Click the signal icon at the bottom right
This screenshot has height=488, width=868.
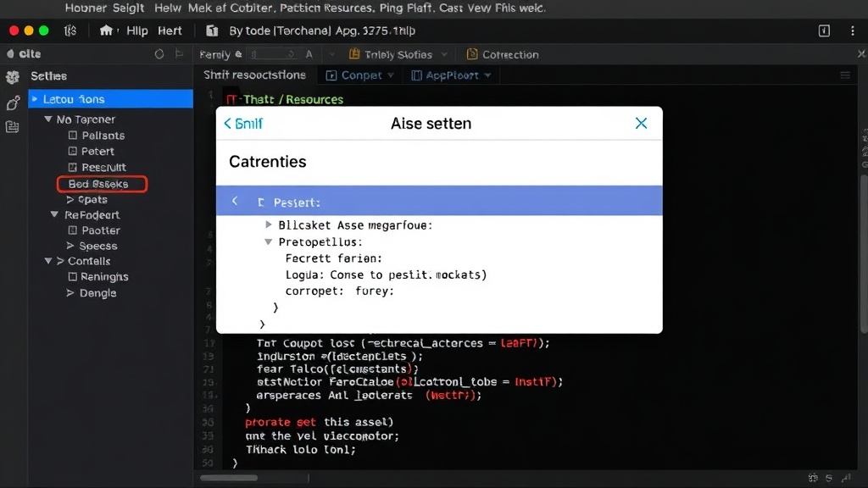pyautogui.click(x=846, y=478)
